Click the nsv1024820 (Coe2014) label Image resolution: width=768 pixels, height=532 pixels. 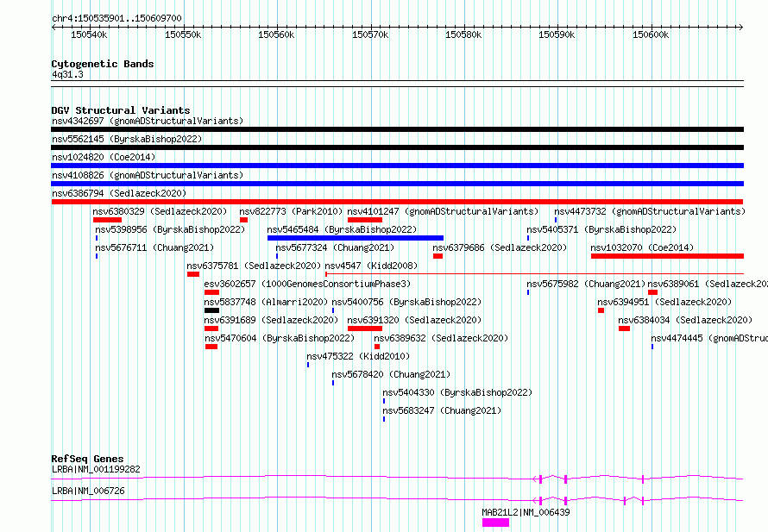click(x=104, y=157)
